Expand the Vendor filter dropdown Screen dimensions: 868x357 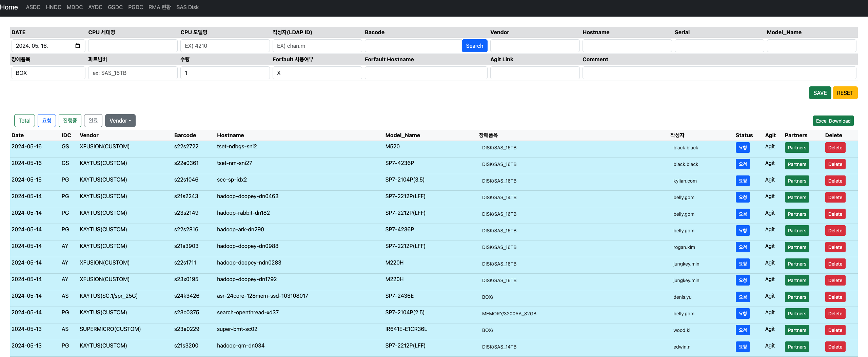120,121
